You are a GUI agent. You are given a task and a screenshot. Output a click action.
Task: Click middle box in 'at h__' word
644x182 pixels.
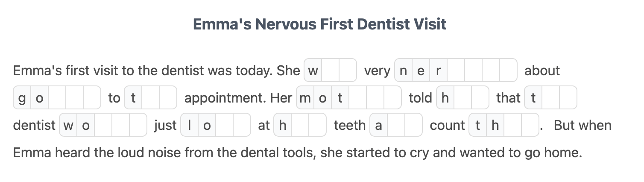point(300,125)
